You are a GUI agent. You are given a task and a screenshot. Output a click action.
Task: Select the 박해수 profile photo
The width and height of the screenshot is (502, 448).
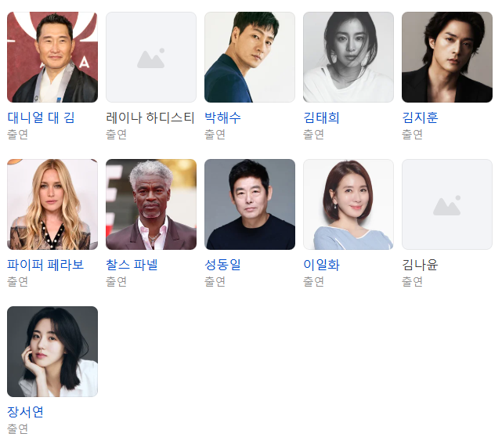coord(250,57)
